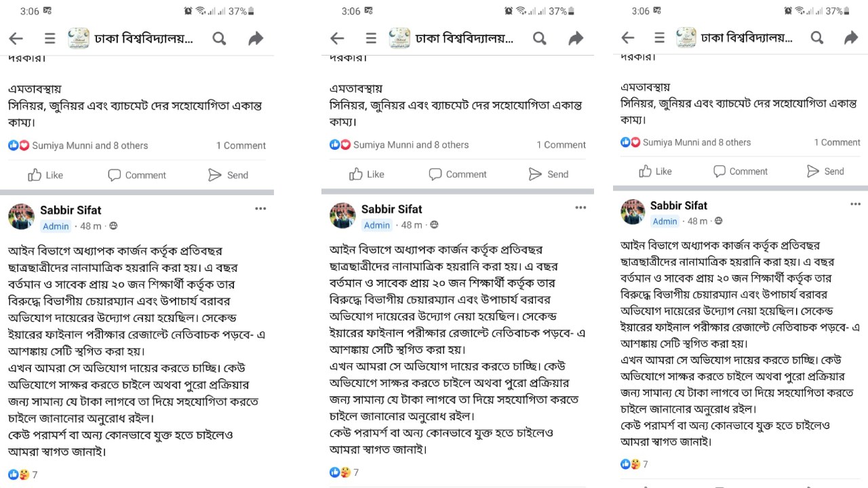
Task: Tap the share arrow in the right screenshot
Action: click(850, 38)
